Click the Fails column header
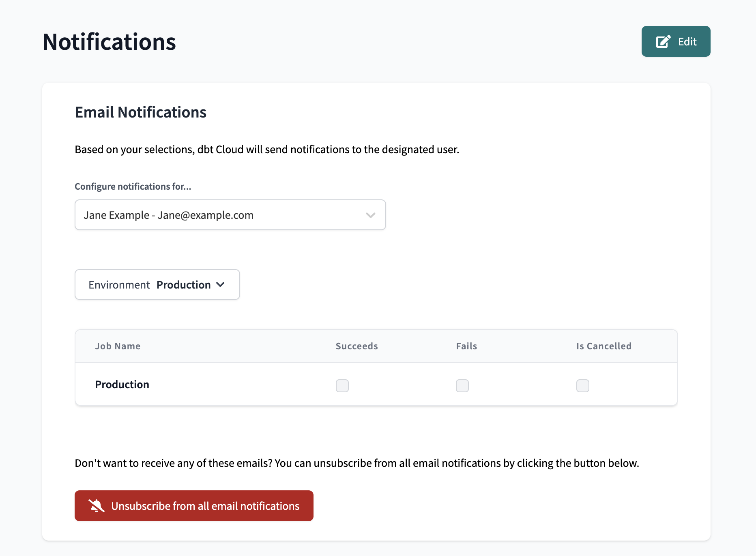Viewport: 756px width, 556px height. pos(466,346)
